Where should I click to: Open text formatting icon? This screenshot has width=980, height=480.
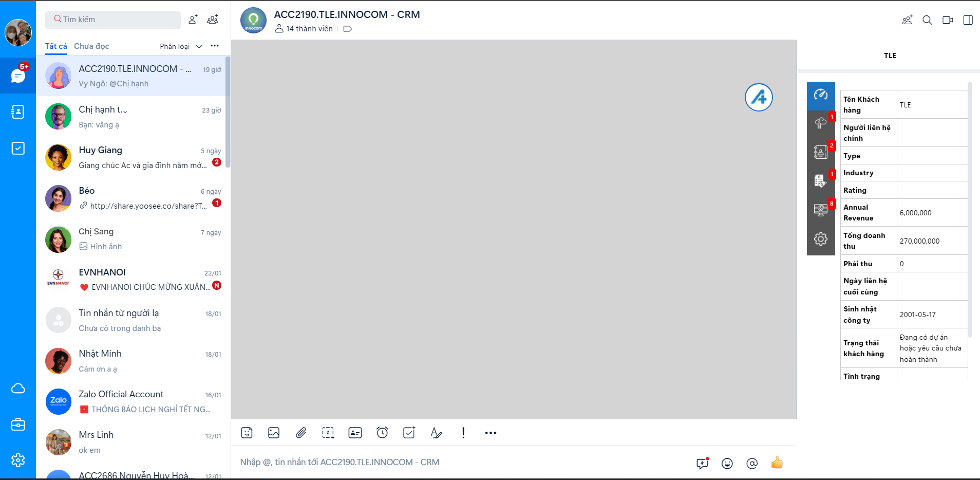tap(436, 433)
